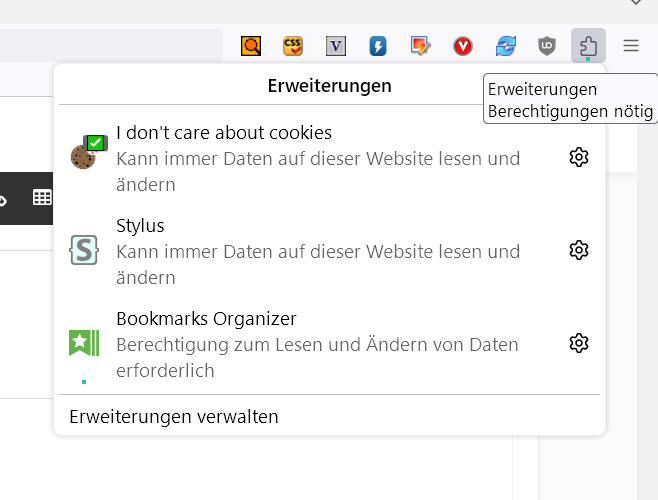658x500 pixels.
Task: Open the red Vivaldi-style V extension
Action: 463,46
